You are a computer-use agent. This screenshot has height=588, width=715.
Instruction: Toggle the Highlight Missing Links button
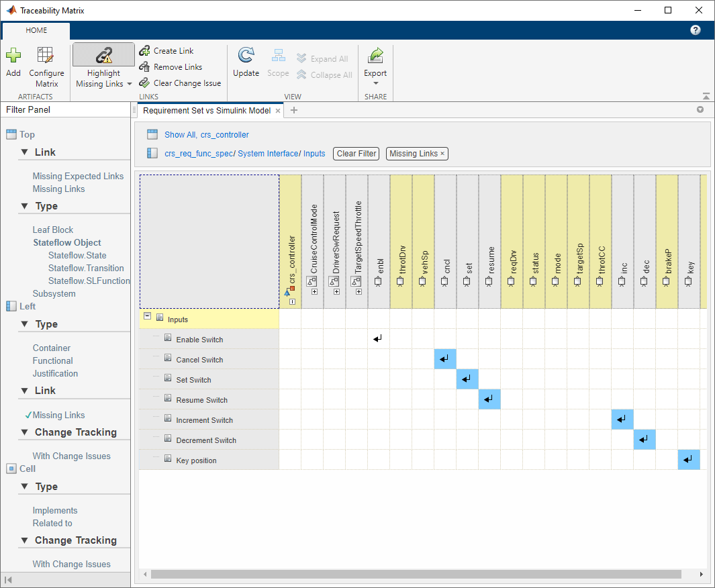click(x=103, y=55)
